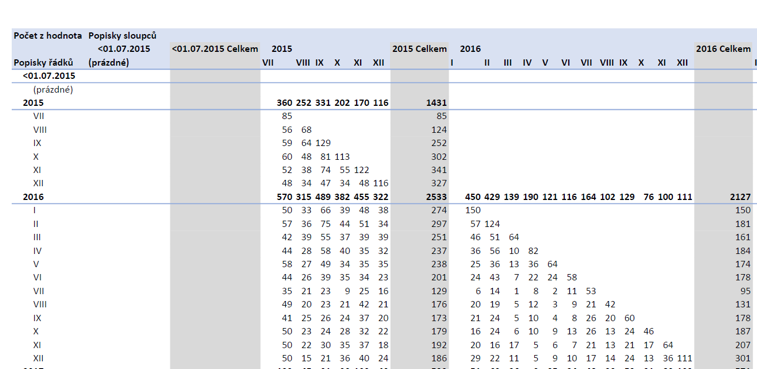Select the value 2127 under 2016 Celkem
Viewport: 757px width, 369px height.
(741, 197)
